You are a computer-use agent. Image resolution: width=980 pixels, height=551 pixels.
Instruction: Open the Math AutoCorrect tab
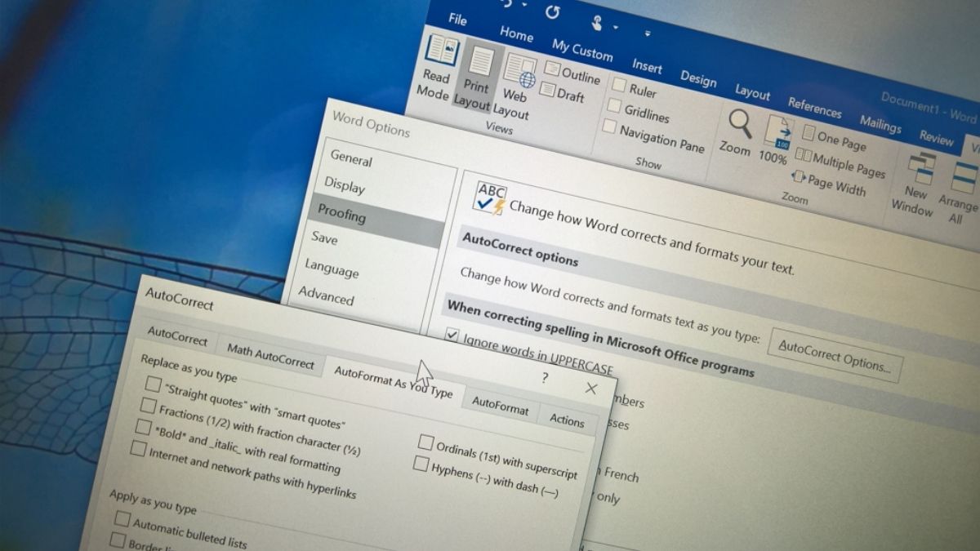(270, 356)
